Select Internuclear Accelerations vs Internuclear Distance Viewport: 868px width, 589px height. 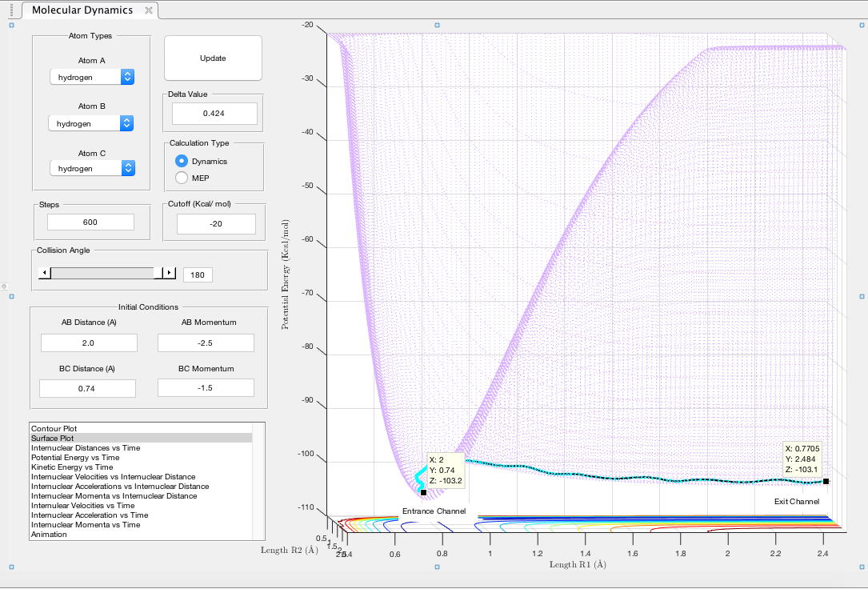point(141,486)
